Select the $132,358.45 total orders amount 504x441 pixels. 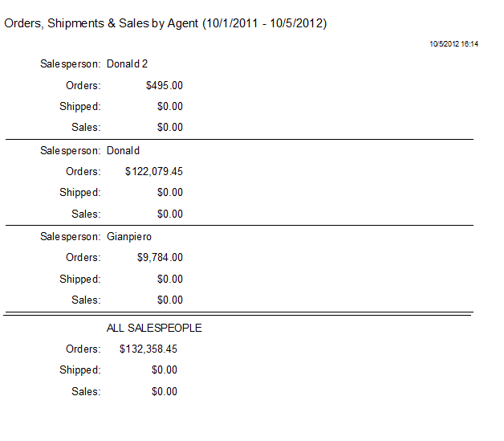(x=148, y=349)
